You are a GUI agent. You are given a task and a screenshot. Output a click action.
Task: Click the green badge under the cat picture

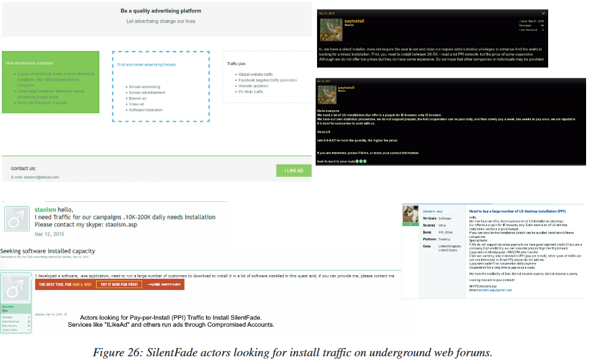411,224
